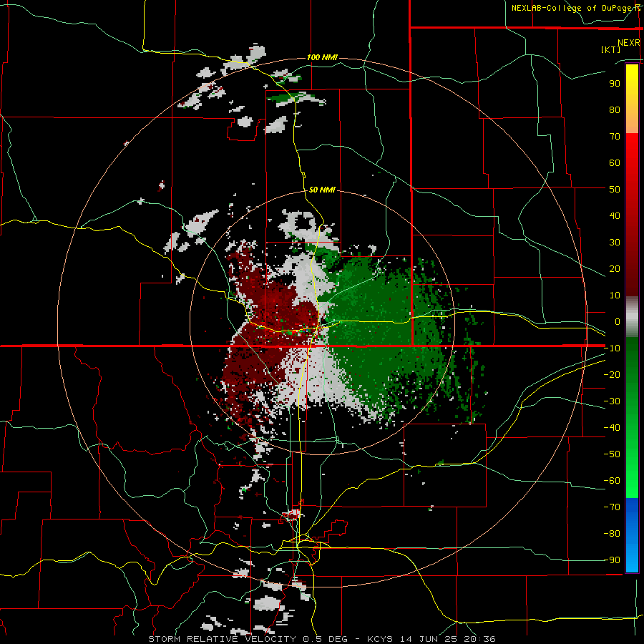
Task: Click the -70 value on the velocity scale
Action: [612, 507]
